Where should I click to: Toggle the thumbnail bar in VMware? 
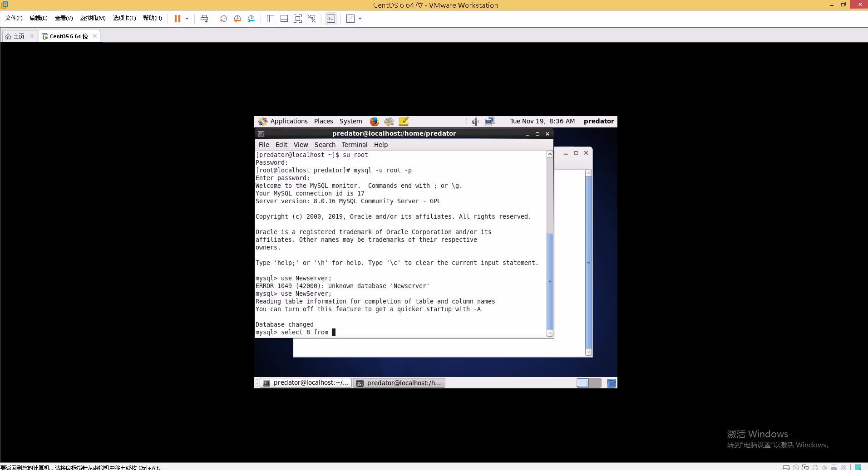[284, 19]
